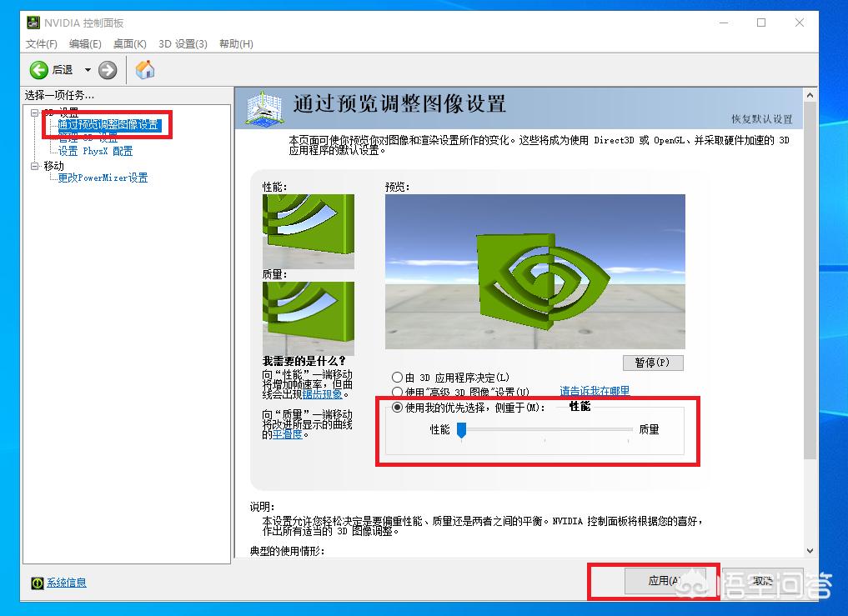Collapse the 移动 tree node

tap(35, 166)
